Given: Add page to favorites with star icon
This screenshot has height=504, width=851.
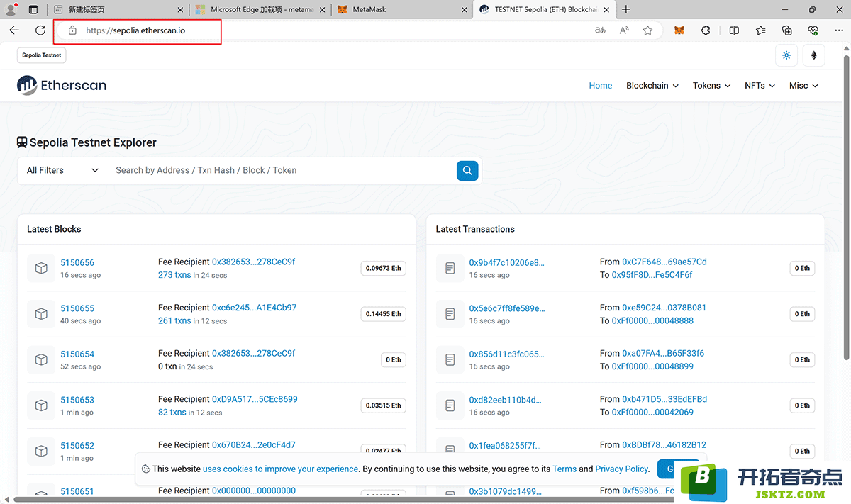Looking at the screenshot, I should click(647, 30).
